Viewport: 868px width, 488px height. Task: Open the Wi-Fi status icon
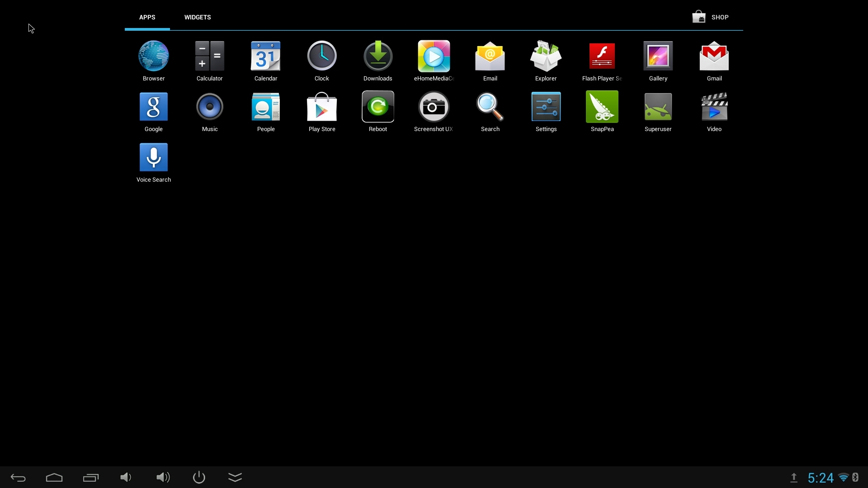point(845,477)
